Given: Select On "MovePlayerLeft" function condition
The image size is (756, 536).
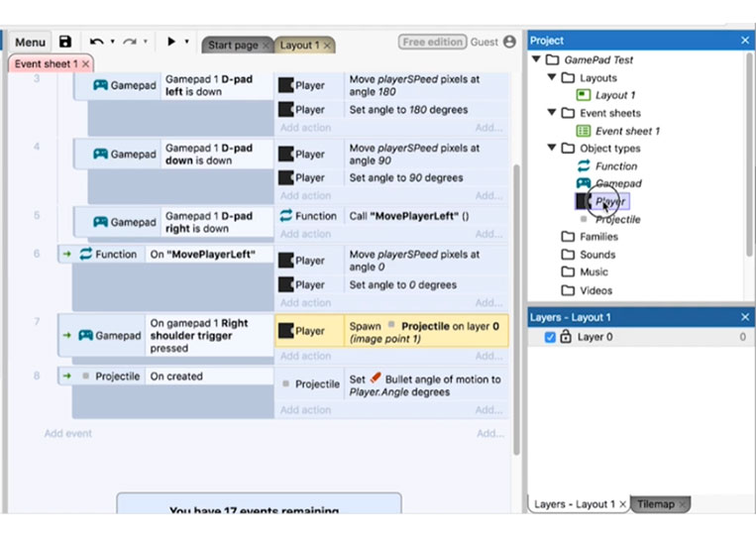Looking at the screenshot, I should (209, 254).
